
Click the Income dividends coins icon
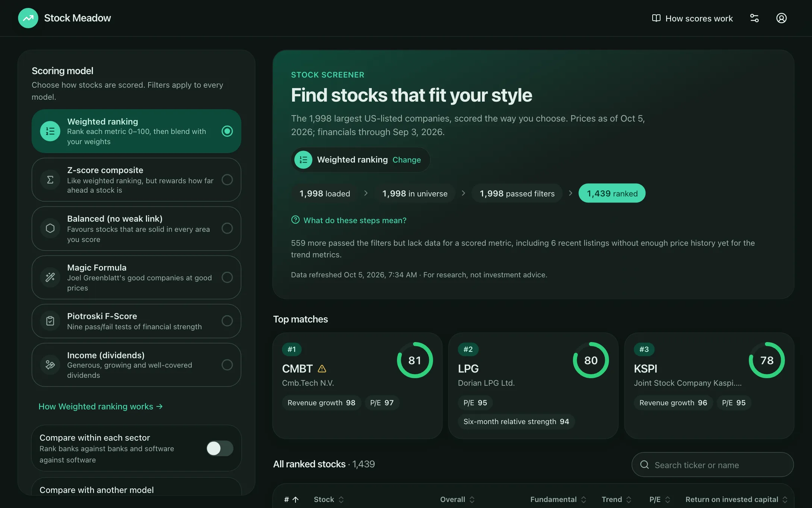click(50, 365)
